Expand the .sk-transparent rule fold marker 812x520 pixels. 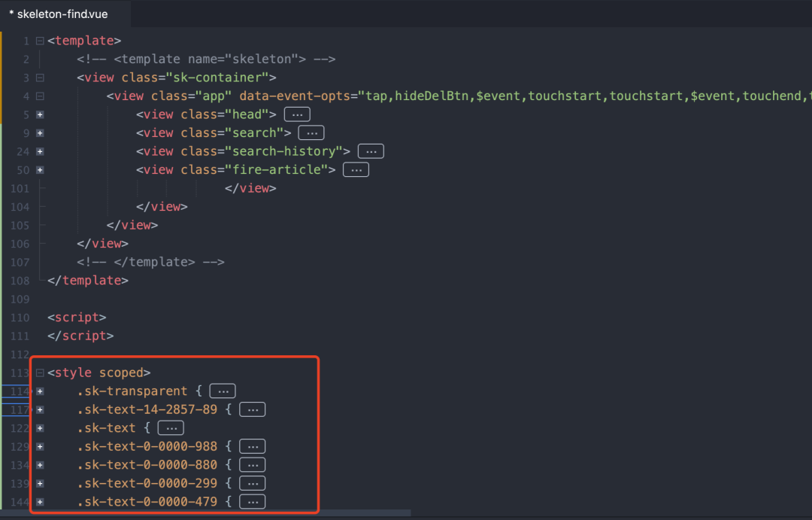coord(40,391)
